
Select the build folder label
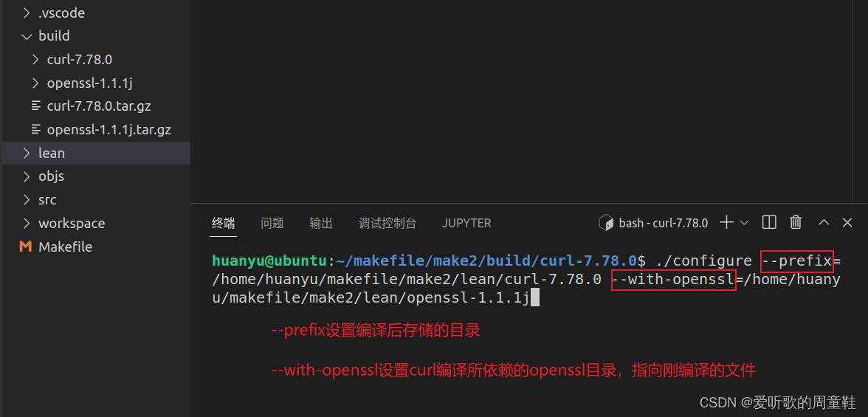(x=54, y=36)
